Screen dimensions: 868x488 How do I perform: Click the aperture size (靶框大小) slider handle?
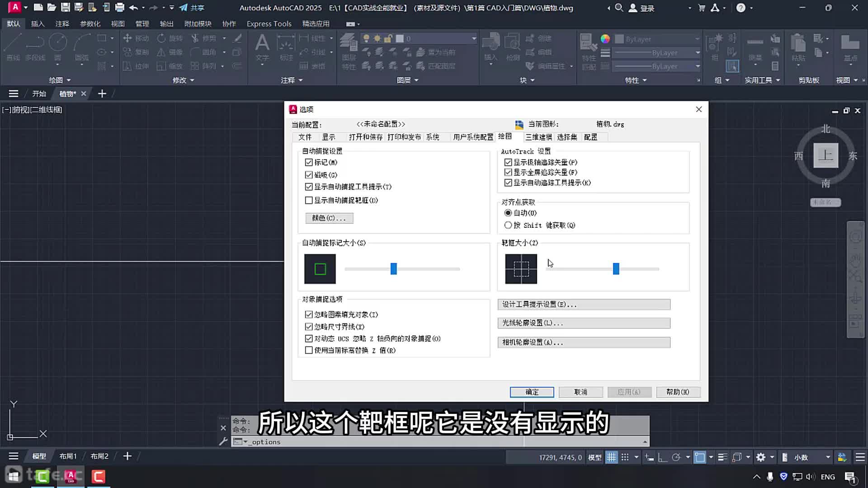point(616,269)
